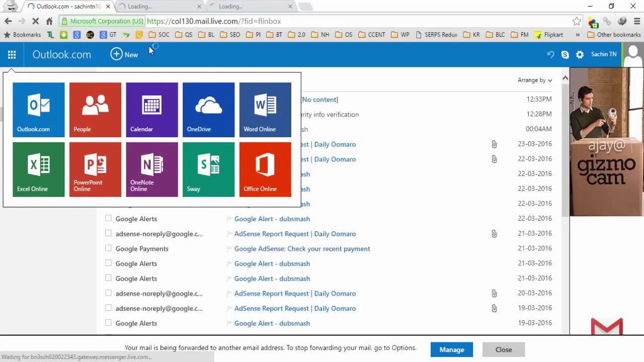
Task: Open the WP bookmarks folder
Action: tap(400, 35)
